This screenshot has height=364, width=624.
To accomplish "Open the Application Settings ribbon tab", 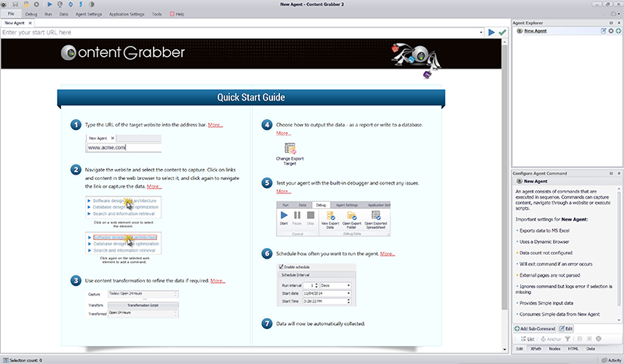I will (x=126, y=14).
